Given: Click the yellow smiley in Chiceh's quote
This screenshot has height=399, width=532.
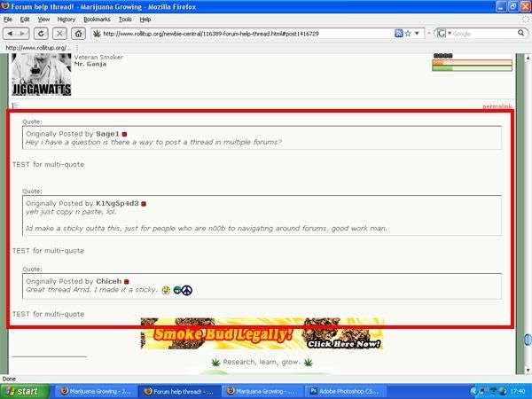Looking at the screenshot, I should (166, 290).
